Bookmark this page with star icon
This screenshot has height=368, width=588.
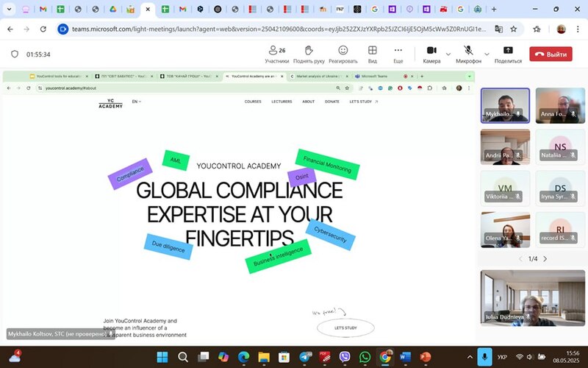[513, 29]
